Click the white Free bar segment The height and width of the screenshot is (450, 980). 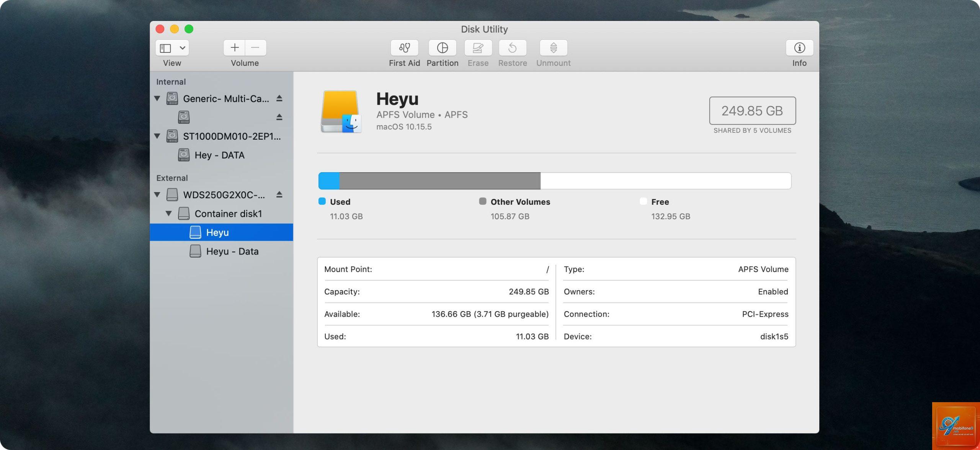666,181
